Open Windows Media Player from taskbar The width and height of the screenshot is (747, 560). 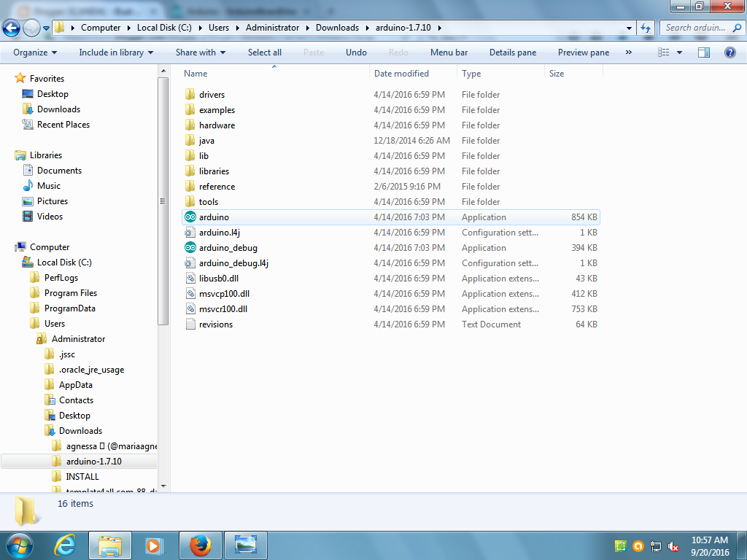[x=153, y=545]
